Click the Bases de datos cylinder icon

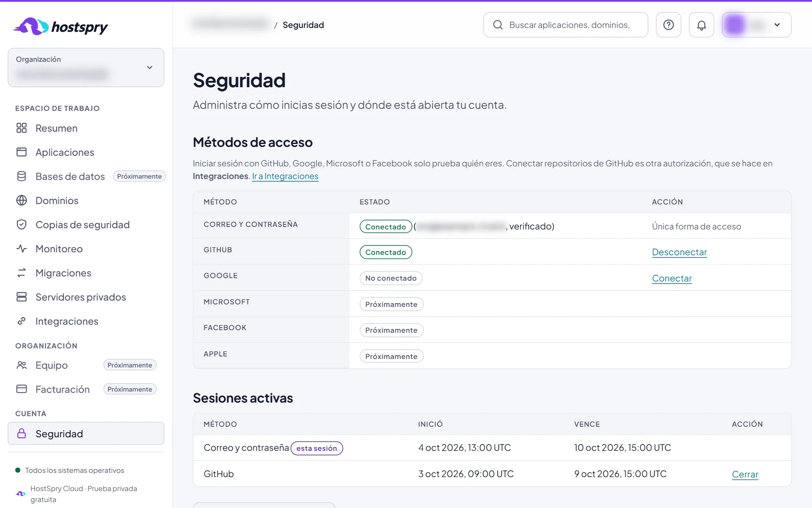tap(22, 176)
